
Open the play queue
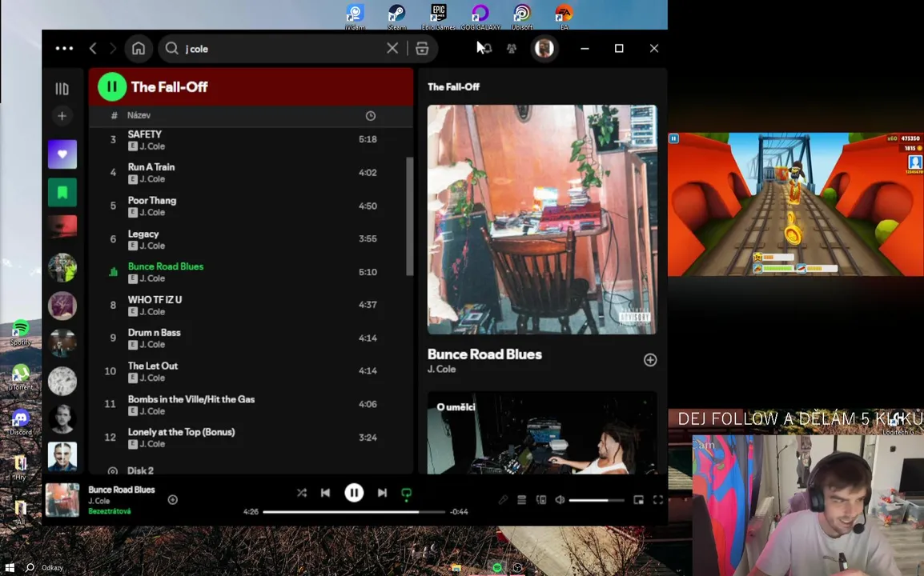[x=521, y=500]
